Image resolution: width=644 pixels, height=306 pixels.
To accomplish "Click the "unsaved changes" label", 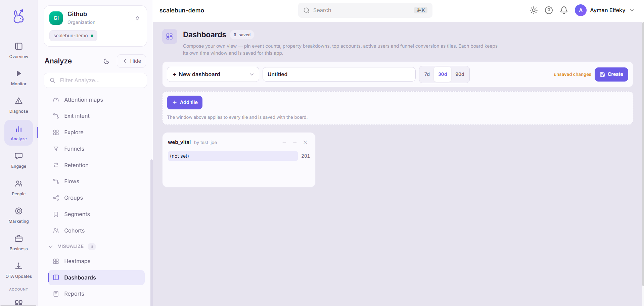I will pos(572,74).
